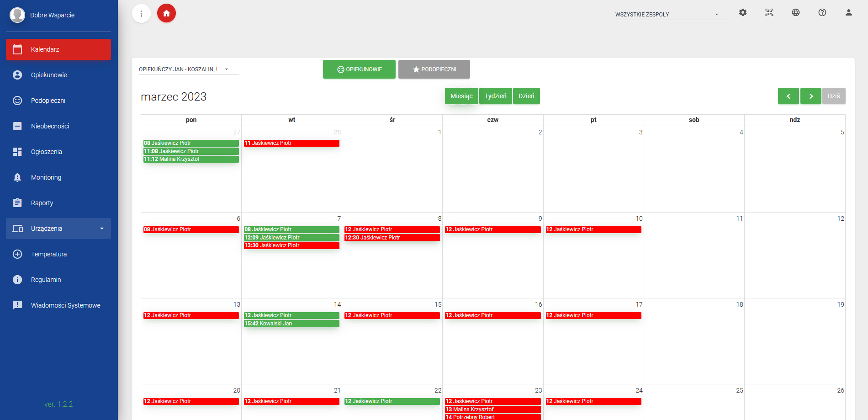The height and width of the screenshot is (420, 868).
Task: Open 11:08 Jaśkiewicz Piotr event
Action: click(191, 151)
